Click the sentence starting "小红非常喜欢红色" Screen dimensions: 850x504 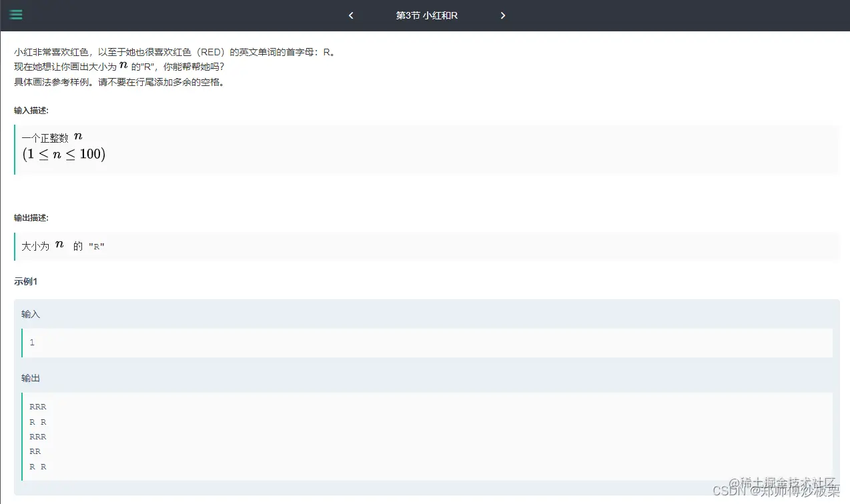click(x=174, y=51)
